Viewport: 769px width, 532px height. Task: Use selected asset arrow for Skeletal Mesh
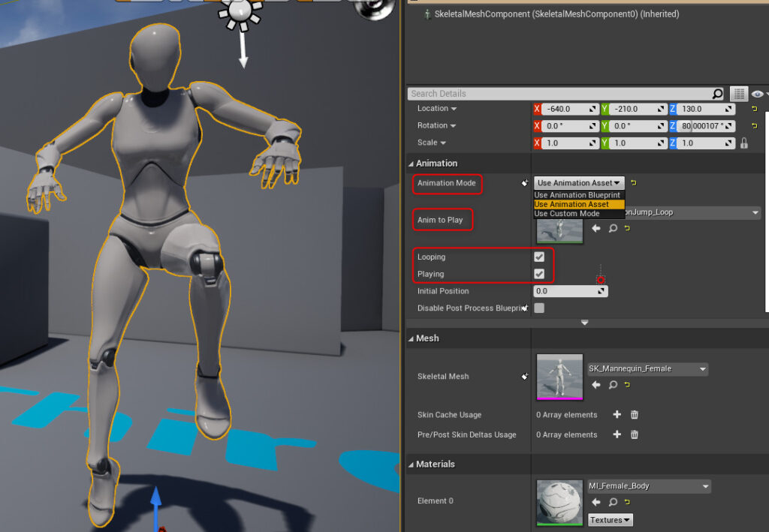coord(596,385)
